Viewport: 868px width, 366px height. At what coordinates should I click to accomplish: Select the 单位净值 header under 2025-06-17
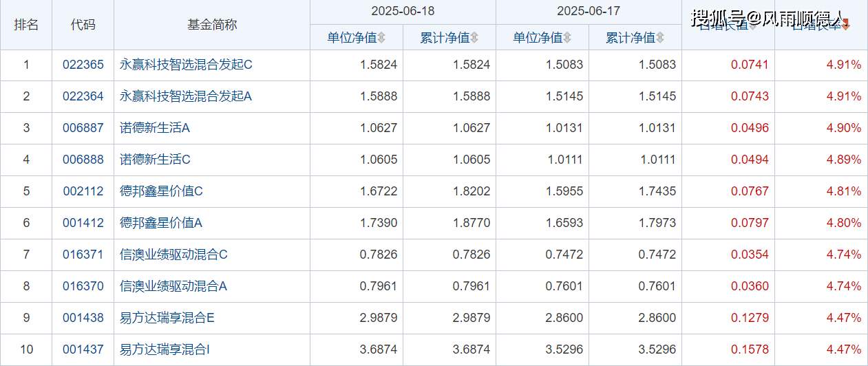click(537, 38)
